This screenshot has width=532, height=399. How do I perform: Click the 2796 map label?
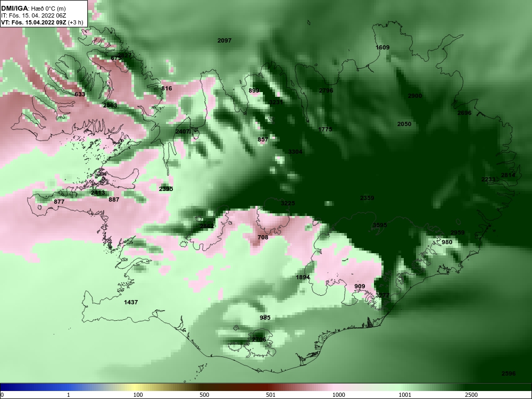pyautogui.click(x=326, y=90)
